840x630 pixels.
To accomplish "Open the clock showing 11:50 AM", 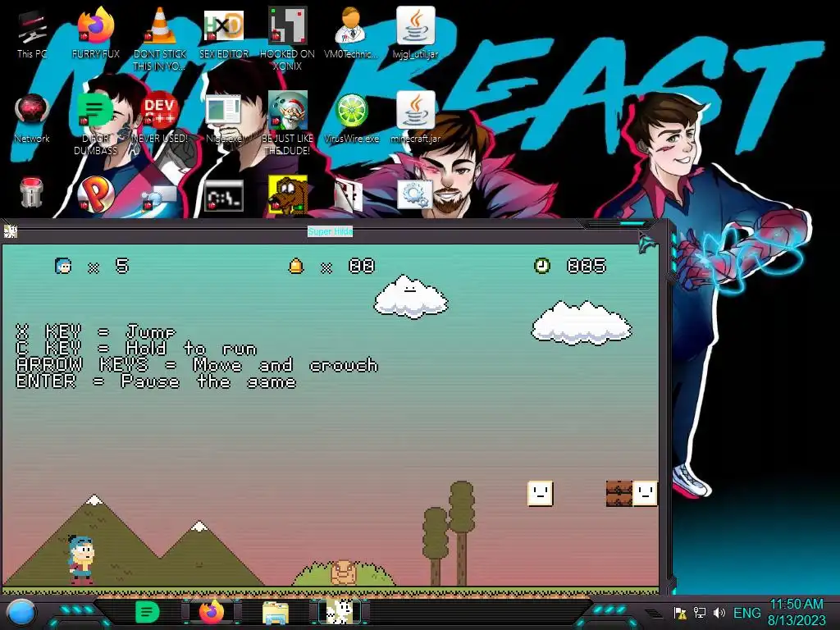I will pos(797,612).
